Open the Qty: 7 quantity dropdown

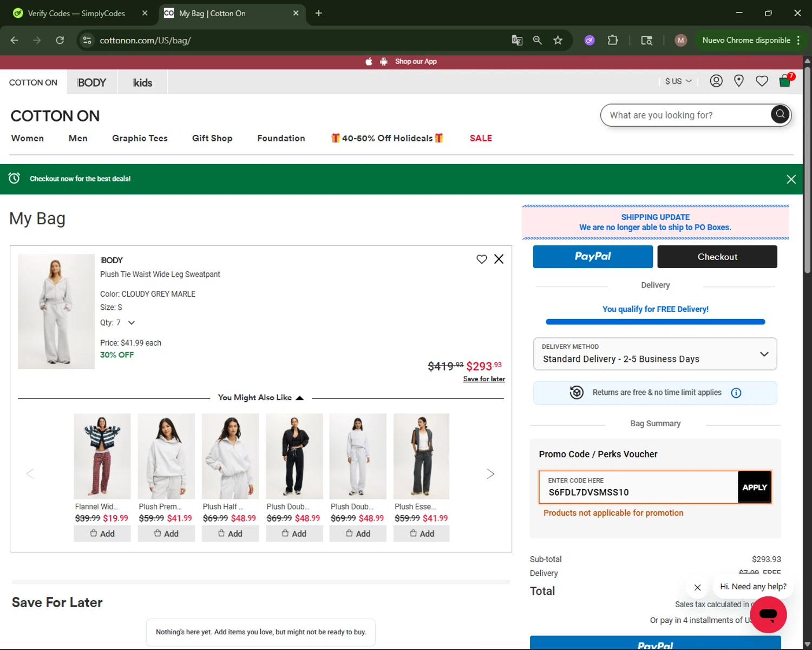point(117,323)
